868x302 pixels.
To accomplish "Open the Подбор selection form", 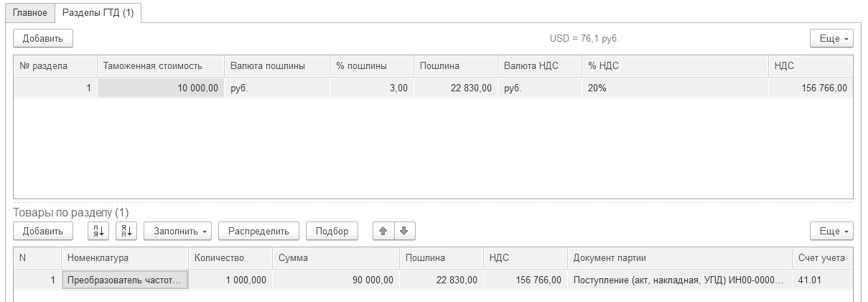I will click(331, 231).
